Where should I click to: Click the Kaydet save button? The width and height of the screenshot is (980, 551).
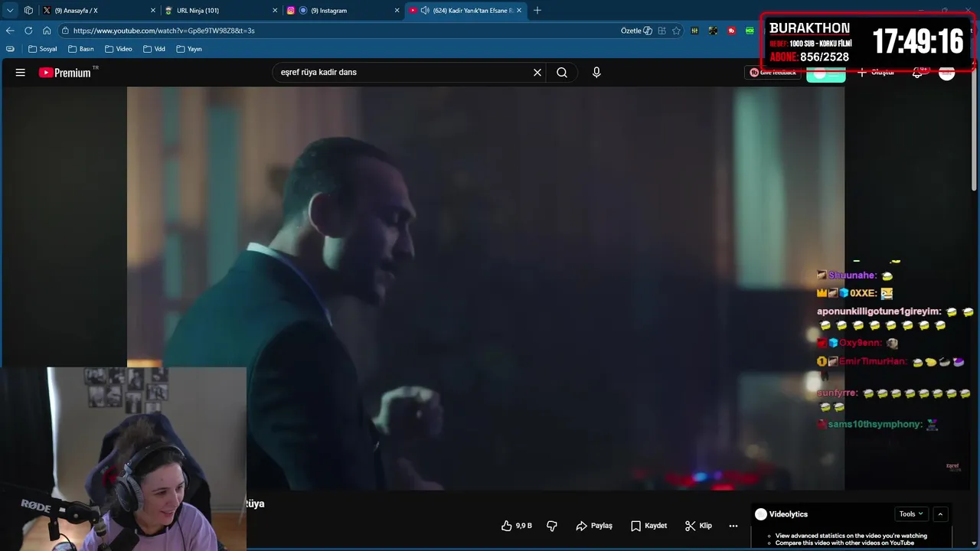(648, 526)
